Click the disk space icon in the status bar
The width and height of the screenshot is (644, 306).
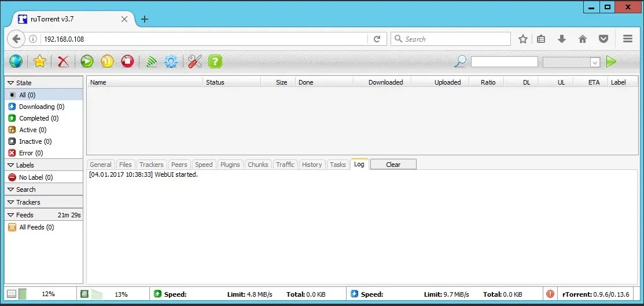point(12,294)
